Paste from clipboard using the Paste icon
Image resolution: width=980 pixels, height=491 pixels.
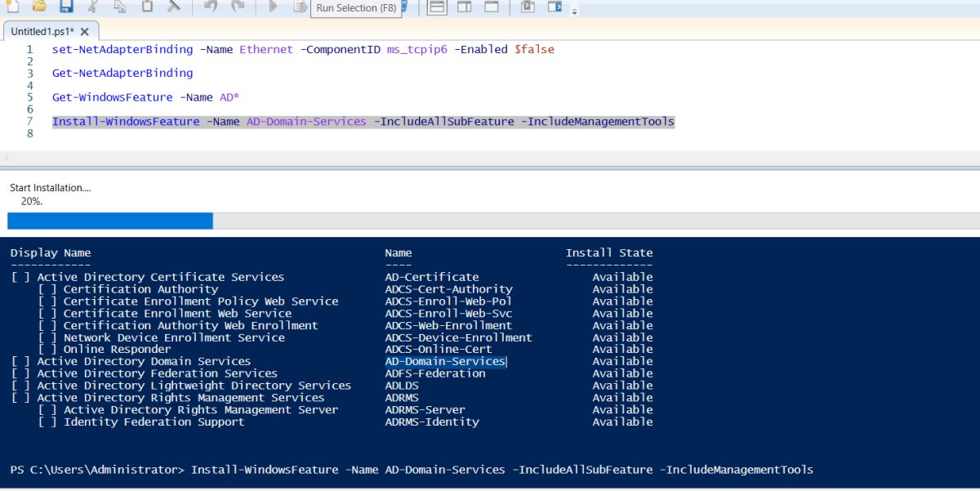click(x=147, y=7)
